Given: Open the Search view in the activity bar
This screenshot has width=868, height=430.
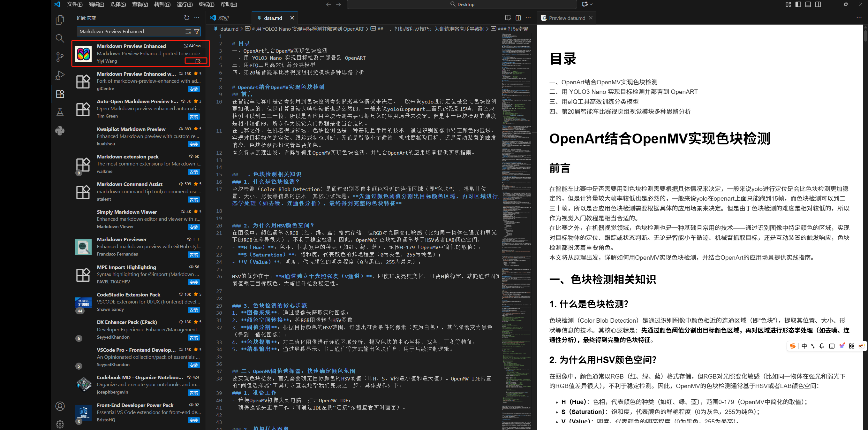Looking at the screenshot, I should coord(60,38).
